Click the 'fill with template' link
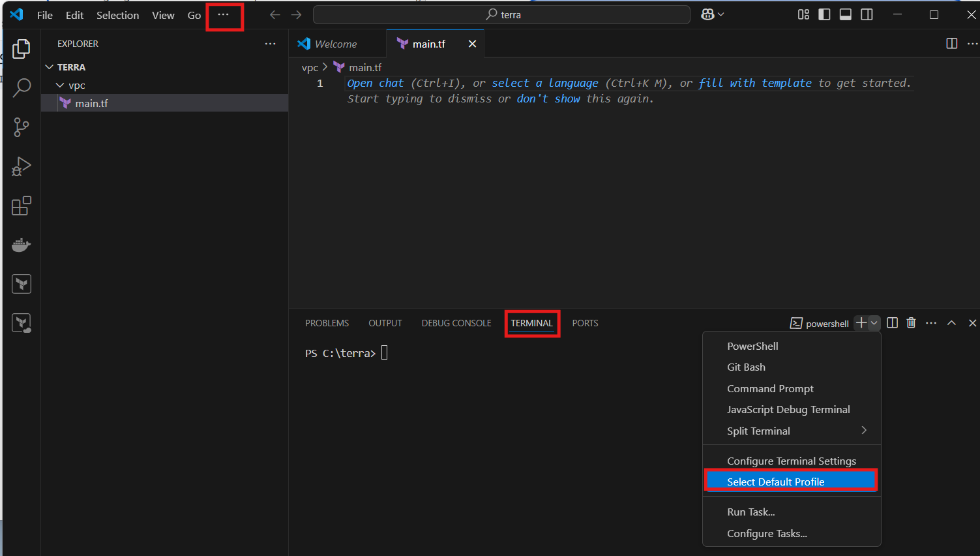Viewport: 980px width, 556px height. coord(755,83)
